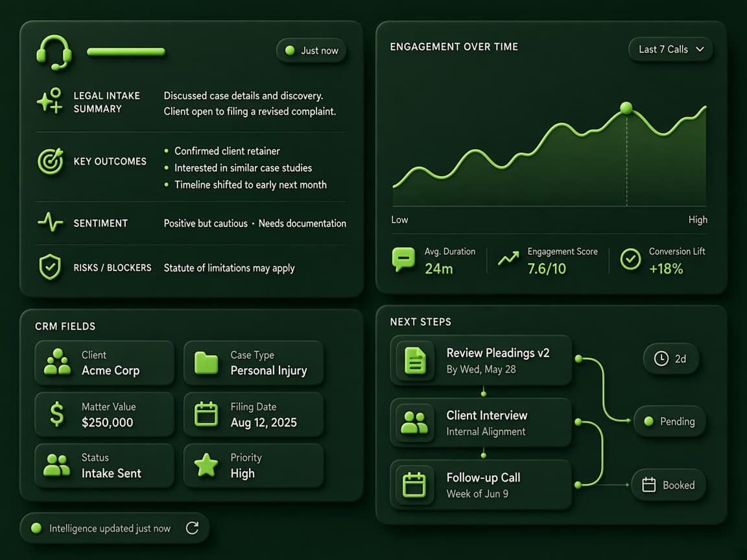
Task: Click the document icon for Review Pleadings v2
Action: point(416,360)
